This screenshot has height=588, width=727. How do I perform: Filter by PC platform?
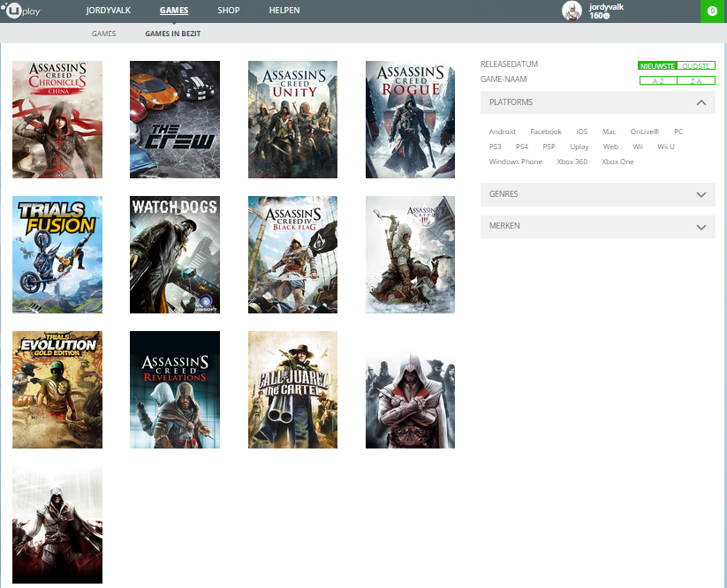pyautogui.click(x=678, y=132)
